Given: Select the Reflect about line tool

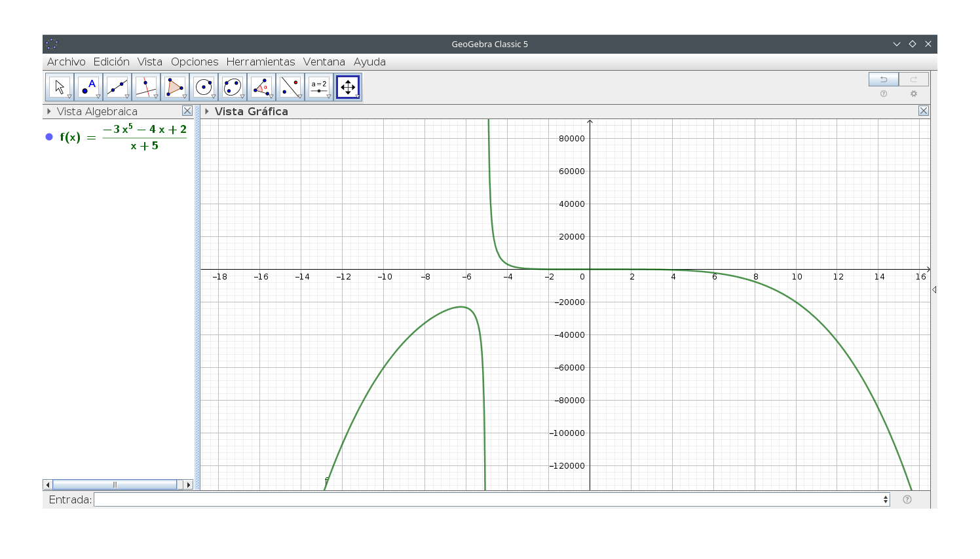Looking at the screenshot, I should coord(290,87).
